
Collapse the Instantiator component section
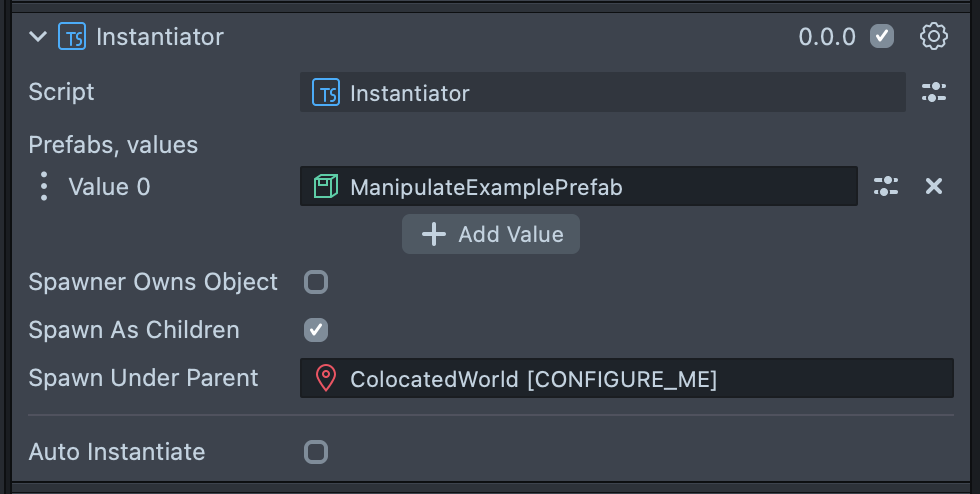click(38, 37)
